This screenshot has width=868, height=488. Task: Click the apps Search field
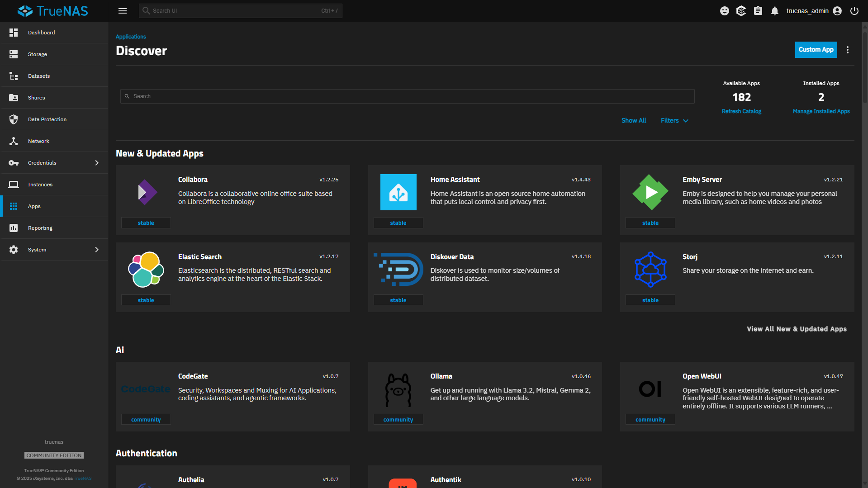pyautogui.click(x=407, y=96)
